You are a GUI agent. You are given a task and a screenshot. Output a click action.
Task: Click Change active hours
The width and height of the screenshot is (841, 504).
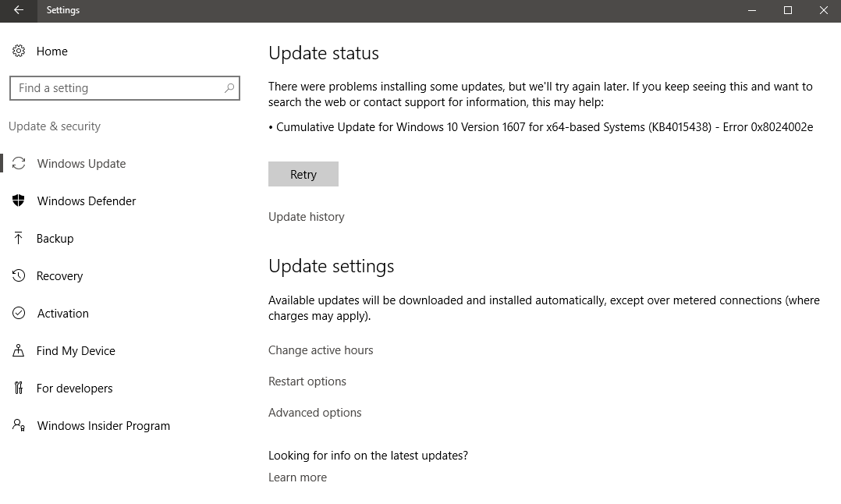point(321,350)
